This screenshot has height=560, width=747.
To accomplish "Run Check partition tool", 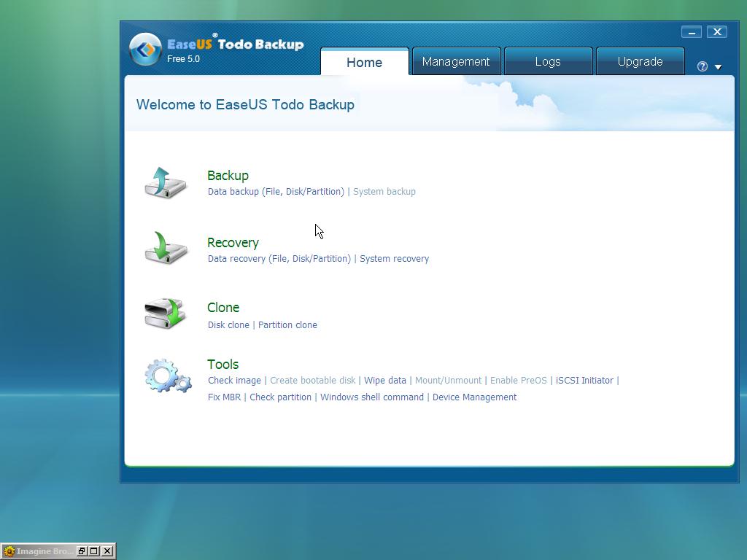I will 280,397.
